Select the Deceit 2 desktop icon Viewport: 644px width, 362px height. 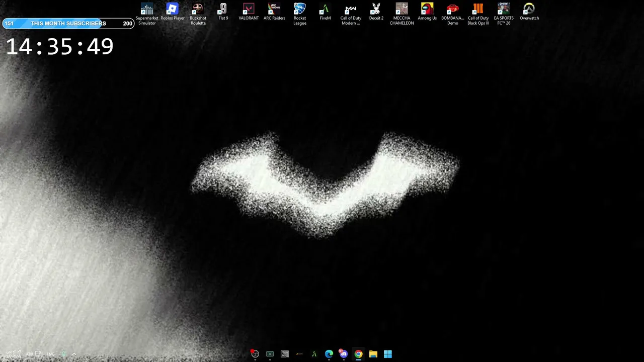[x=376, y=12]
